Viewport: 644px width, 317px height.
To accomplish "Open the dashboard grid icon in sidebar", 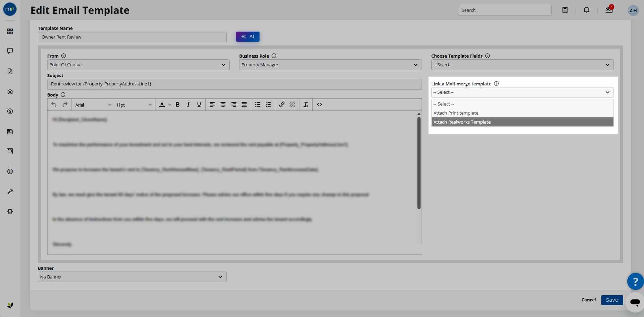I will tap(10, 31).
